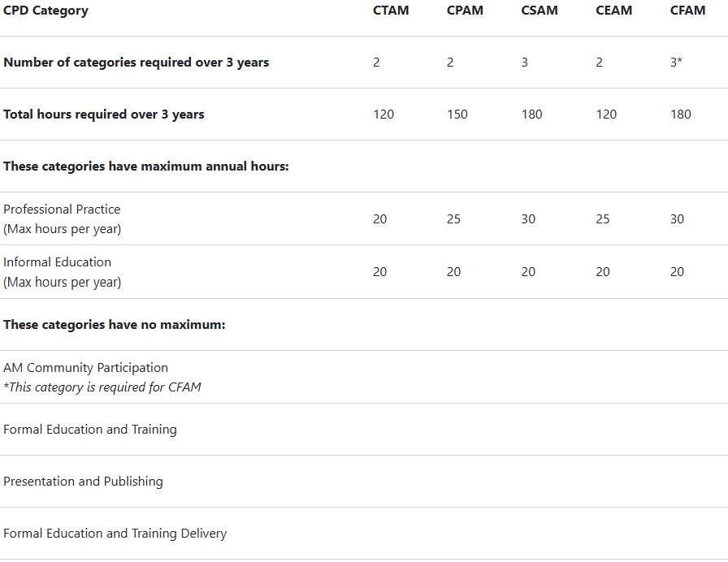Select CEAM value for number of categories required
This screenshot has width=728, height=562.
(600, 63)
